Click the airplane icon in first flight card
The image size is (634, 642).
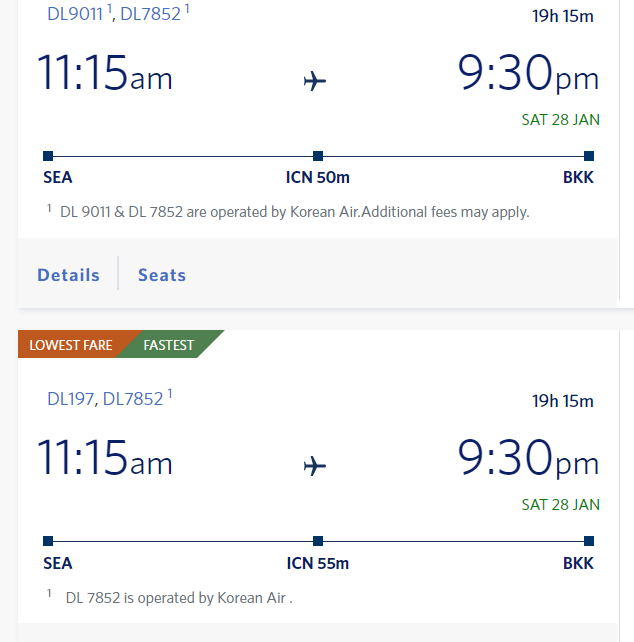(x=315, y=81)
